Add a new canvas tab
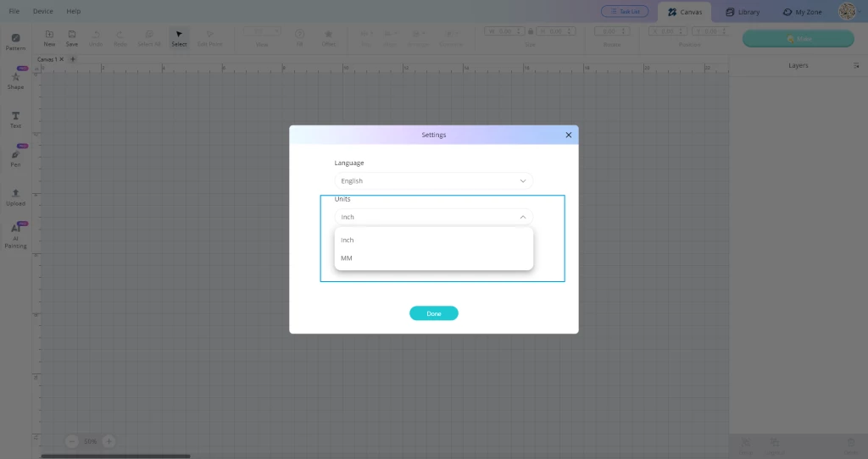Screen dimensions: 868x459 [x=73, y=59]
